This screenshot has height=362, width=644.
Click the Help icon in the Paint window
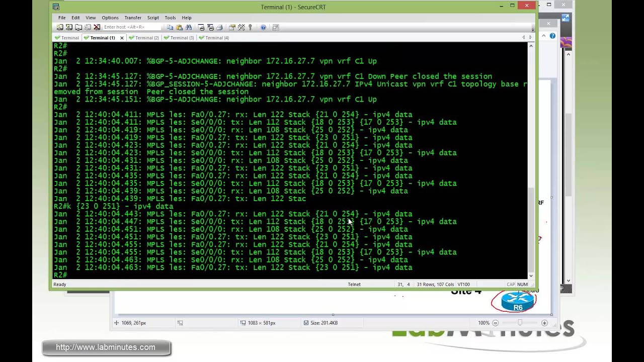tap(552, 36)
